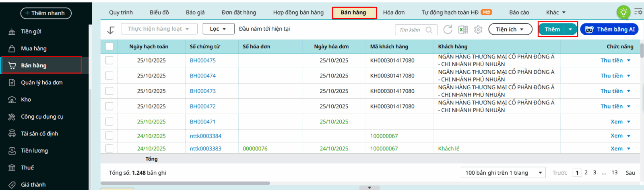
Task: Click the magnifier icon in the search box
Action: point(429,30)
